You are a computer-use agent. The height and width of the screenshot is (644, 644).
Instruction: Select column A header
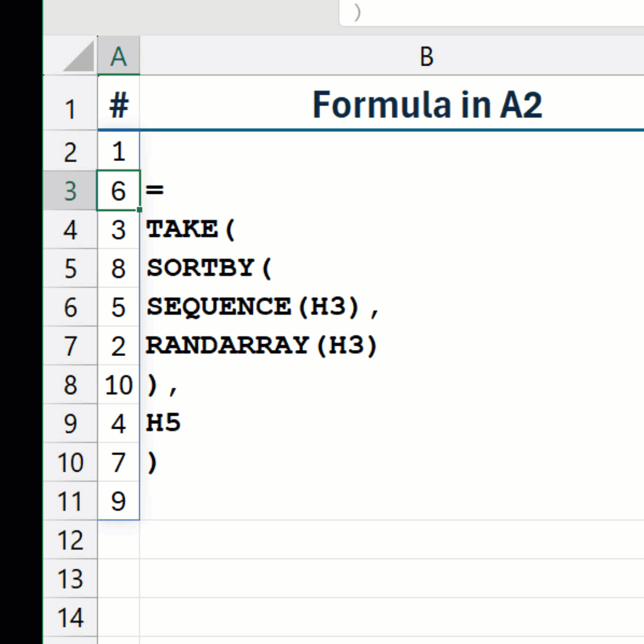[x=119, y=57]
